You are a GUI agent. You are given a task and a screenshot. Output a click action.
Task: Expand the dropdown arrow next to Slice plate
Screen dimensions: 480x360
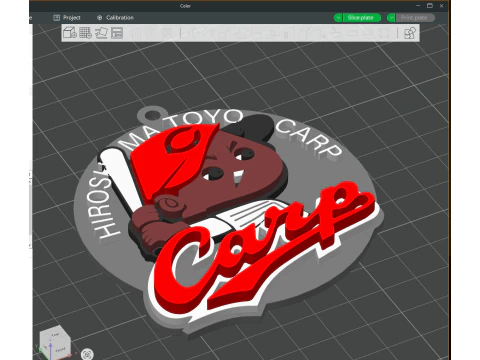(338, 18)
